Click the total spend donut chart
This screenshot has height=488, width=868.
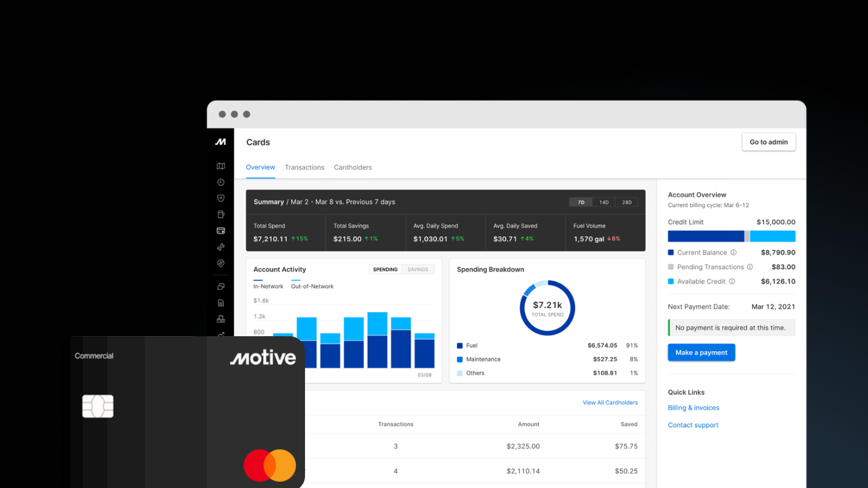tap(547, 308)
